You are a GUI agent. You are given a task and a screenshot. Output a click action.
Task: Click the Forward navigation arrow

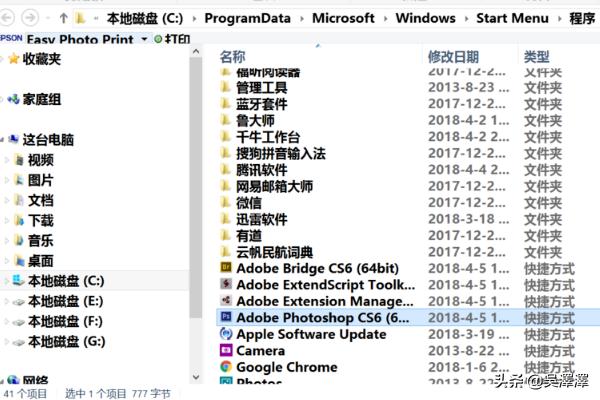click(x=30, y=18)
